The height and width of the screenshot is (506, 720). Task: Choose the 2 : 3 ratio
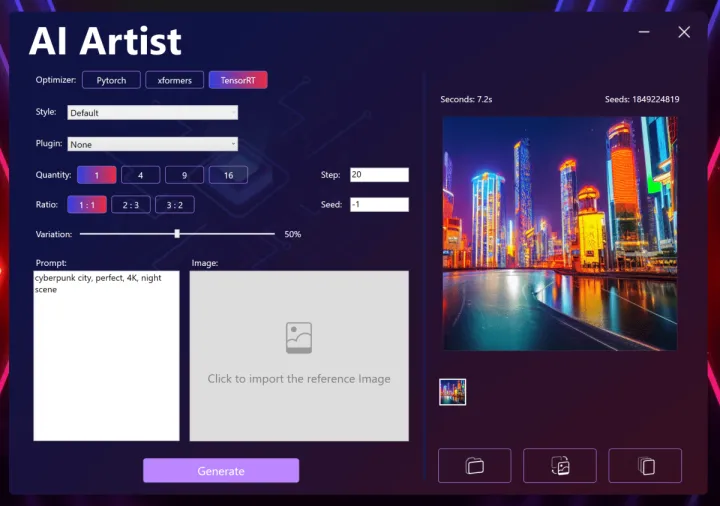(130, 205)
